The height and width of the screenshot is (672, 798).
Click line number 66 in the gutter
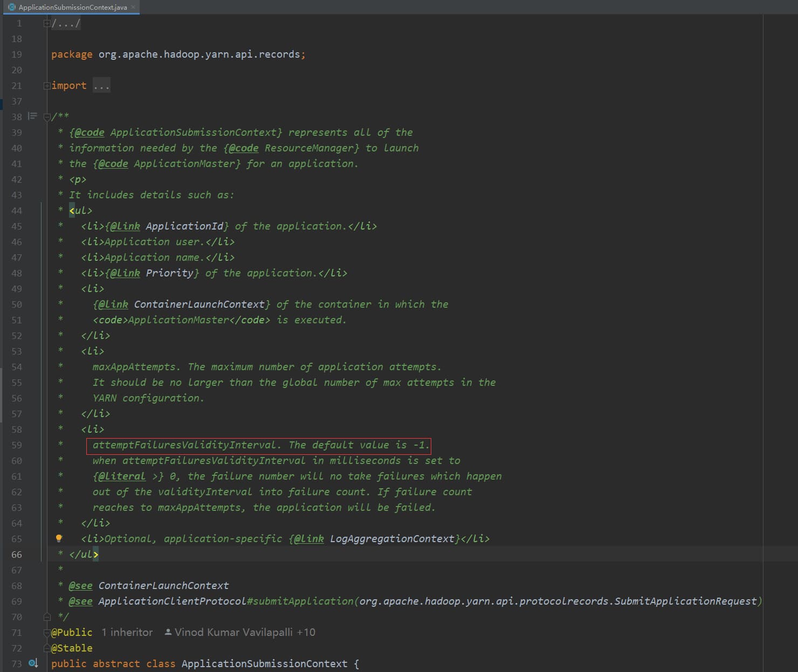[17, 554]
